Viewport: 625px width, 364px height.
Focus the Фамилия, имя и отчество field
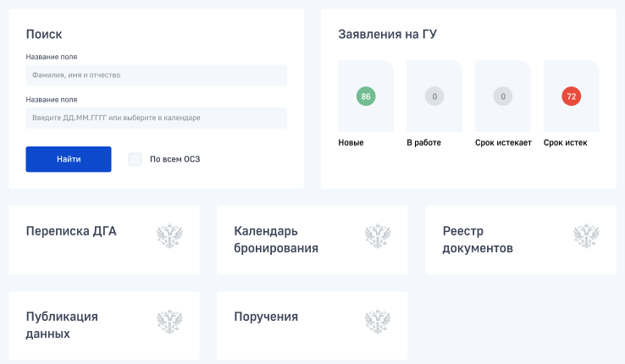156,75
